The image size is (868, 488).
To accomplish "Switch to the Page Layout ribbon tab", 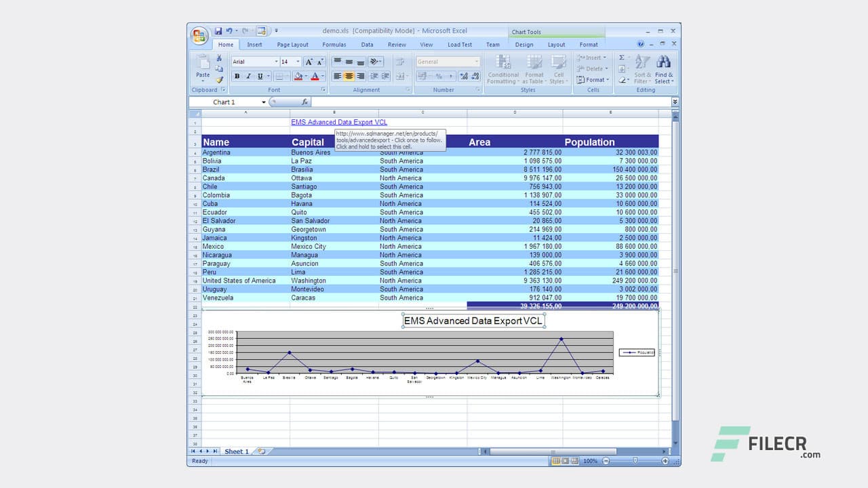I will pos(292,44).
